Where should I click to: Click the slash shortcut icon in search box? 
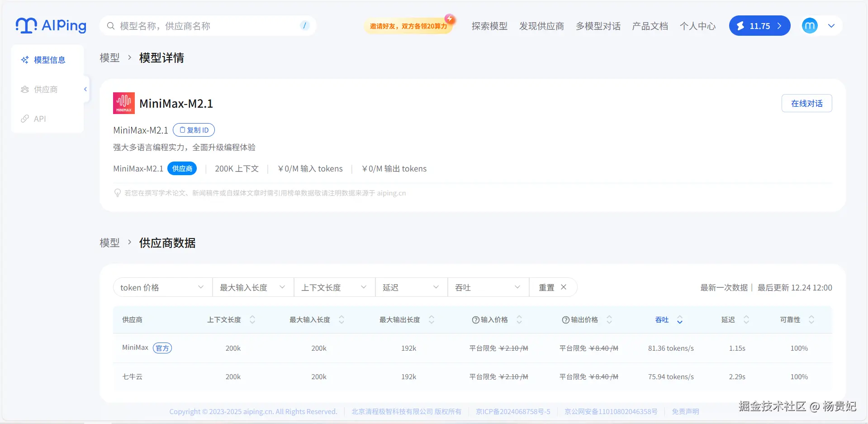click(304, 26)
